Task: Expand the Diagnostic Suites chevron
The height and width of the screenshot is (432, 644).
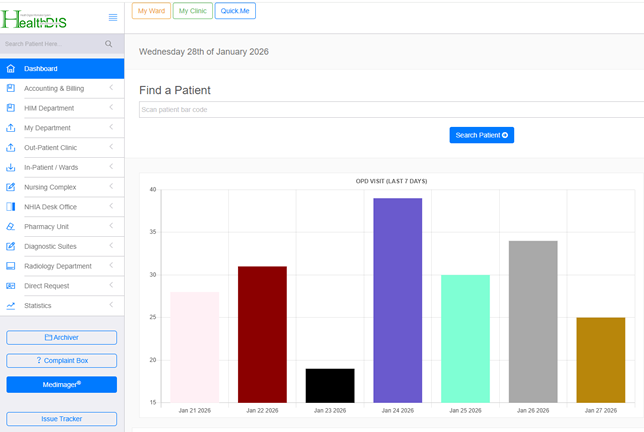Action: point(110,246)
